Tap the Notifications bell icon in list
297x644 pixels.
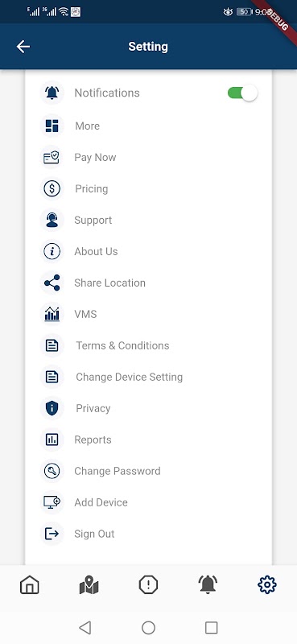(x=52, y=93)
